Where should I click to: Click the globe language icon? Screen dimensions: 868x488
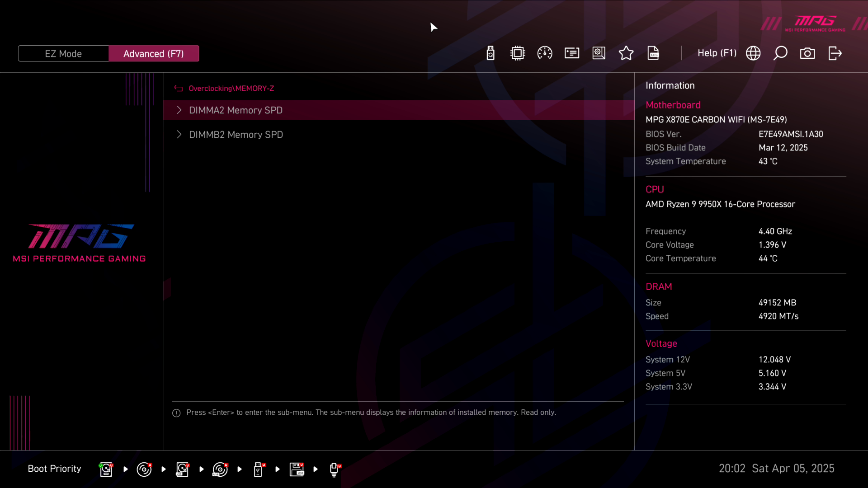[x=753, y=53]
